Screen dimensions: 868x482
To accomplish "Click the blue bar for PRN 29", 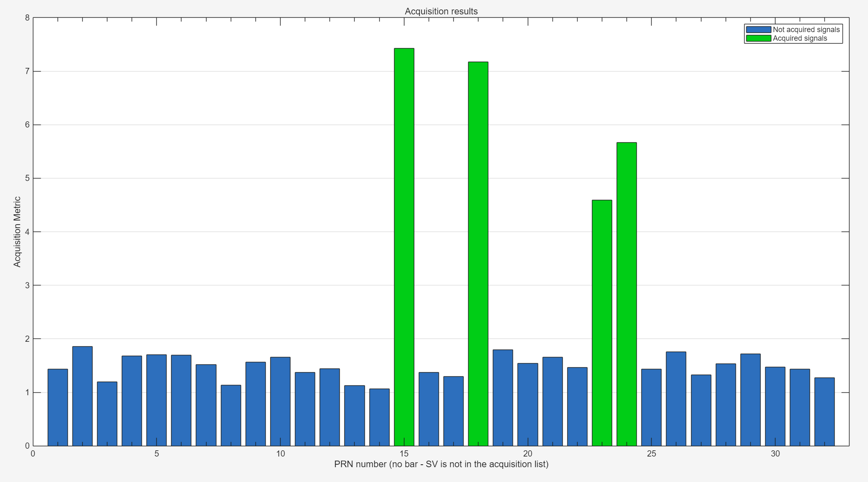I will (750, 400).
